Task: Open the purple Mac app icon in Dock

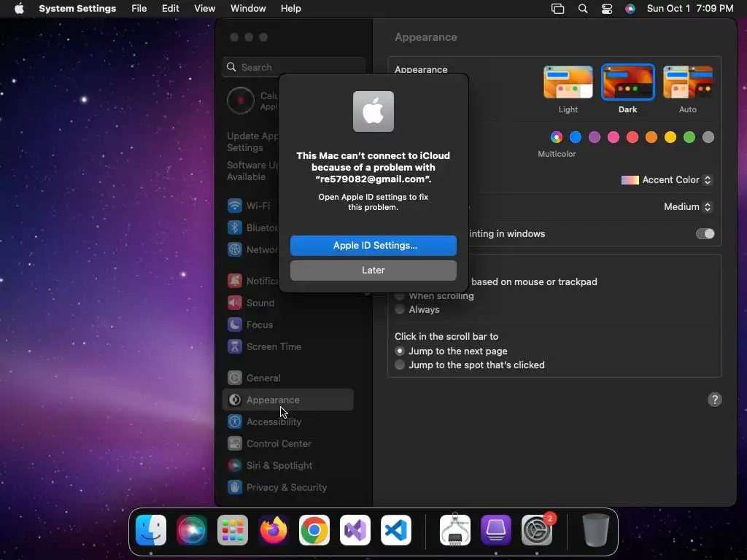Action: click(496, 530)
